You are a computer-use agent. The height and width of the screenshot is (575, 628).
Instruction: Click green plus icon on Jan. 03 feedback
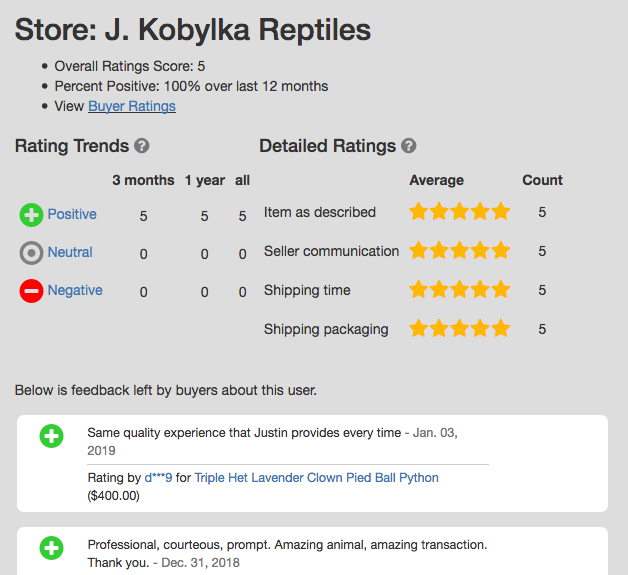click(x=51, y=436)
